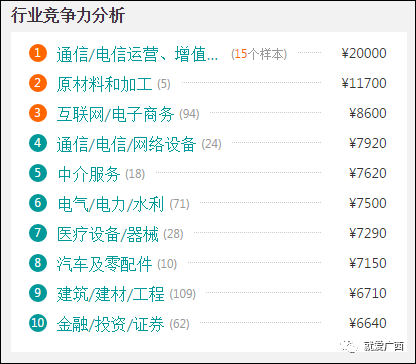Open the 汽车及零配件 industry link
Viewport: 416px width, 364px height.
pos(104,264)
